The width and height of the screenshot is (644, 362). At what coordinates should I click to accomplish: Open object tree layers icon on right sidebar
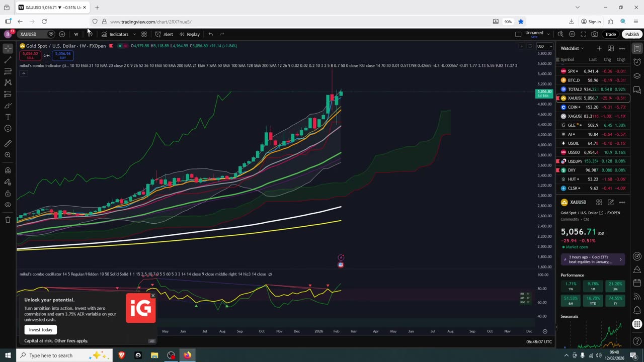(637, 76)
